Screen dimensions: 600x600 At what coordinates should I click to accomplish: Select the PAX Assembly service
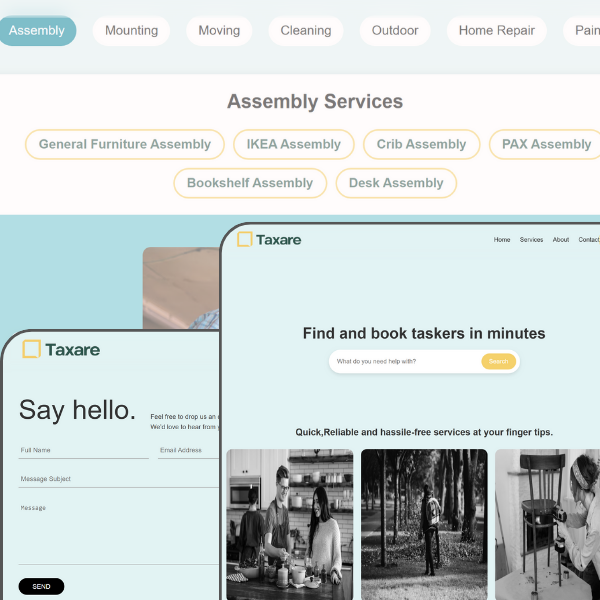546,144
